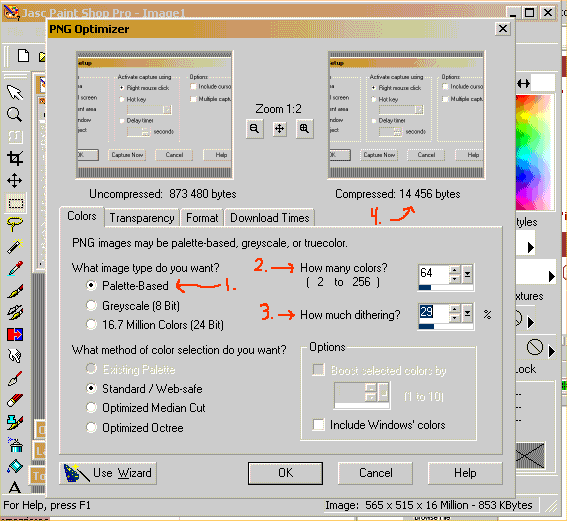This screenshot has height=521, width=567.
Task: Click the null pattern circle-slash icon
Action: click(x=534, y=347)
